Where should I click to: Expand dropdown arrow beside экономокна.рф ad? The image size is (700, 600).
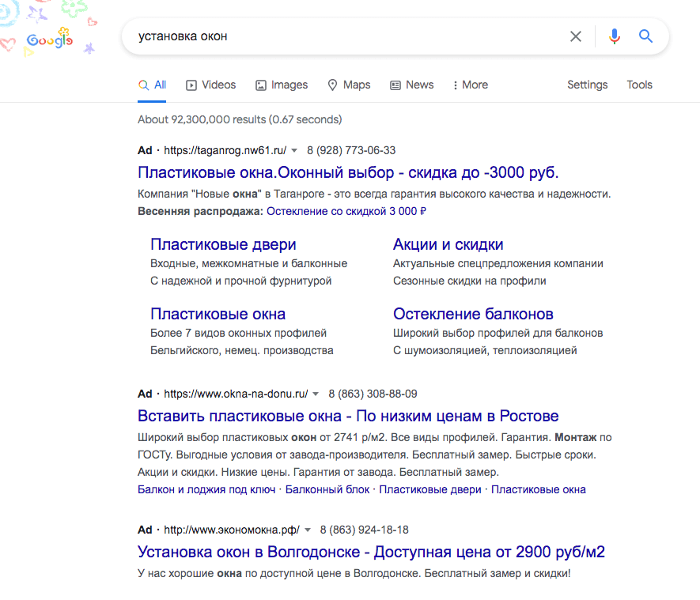click(308, 530)
